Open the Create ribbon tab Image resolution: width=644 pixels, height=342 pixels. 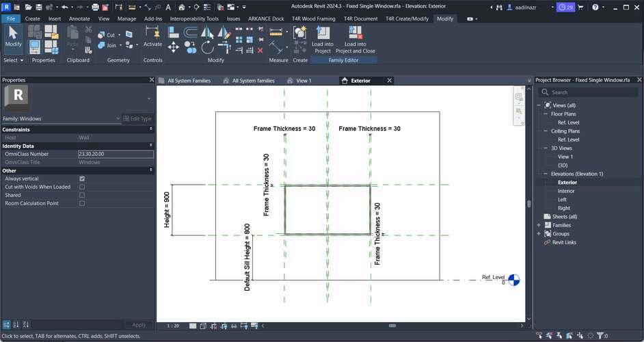(32, 18)
